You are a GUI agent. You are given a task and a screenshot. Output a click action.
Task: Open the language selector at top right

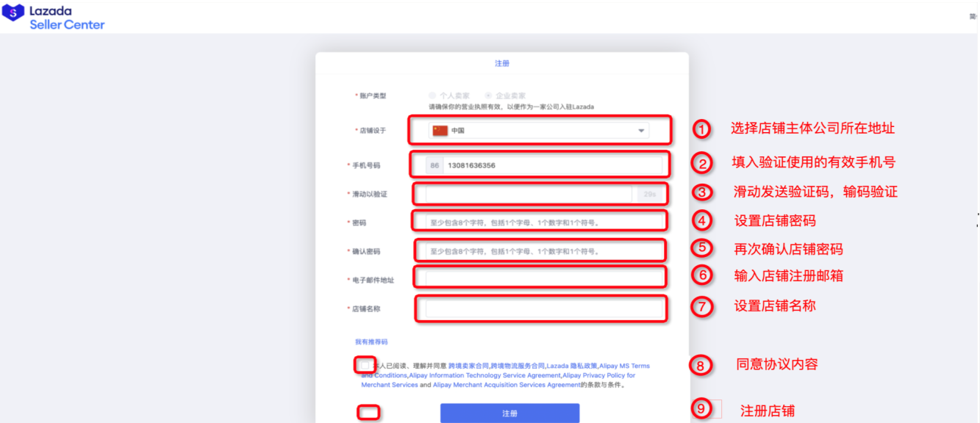pyautogui.click(x=973, y=17)
